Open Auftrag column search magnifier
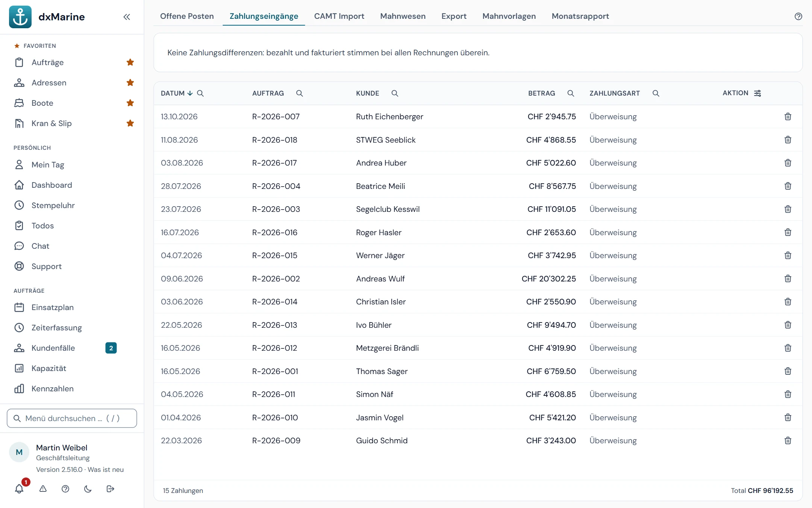 299,93
